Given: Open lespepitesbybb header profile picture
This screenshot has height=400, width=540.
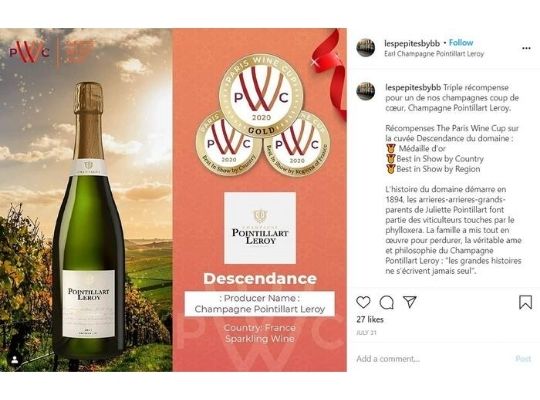Looking at the screenshot, I should [365, 48].
